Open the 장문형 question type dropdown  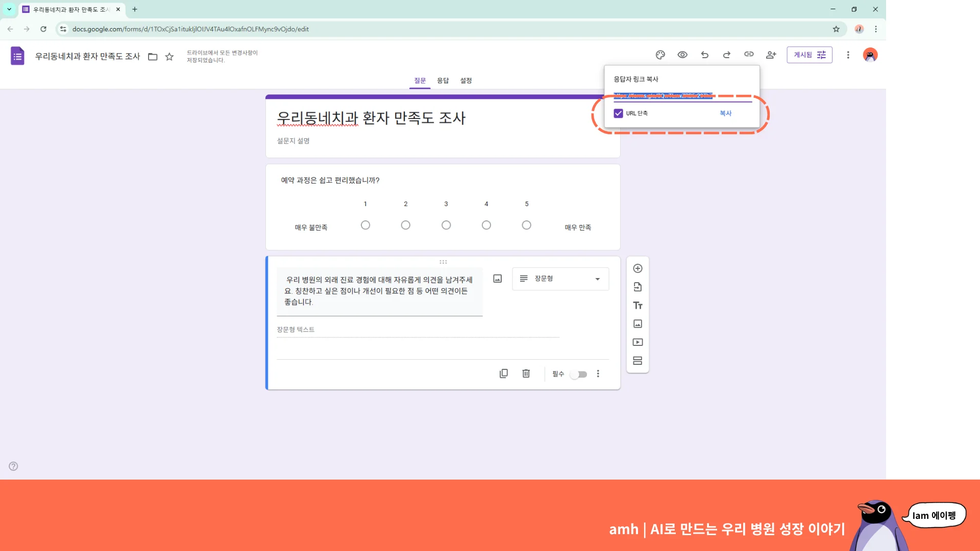560,279
